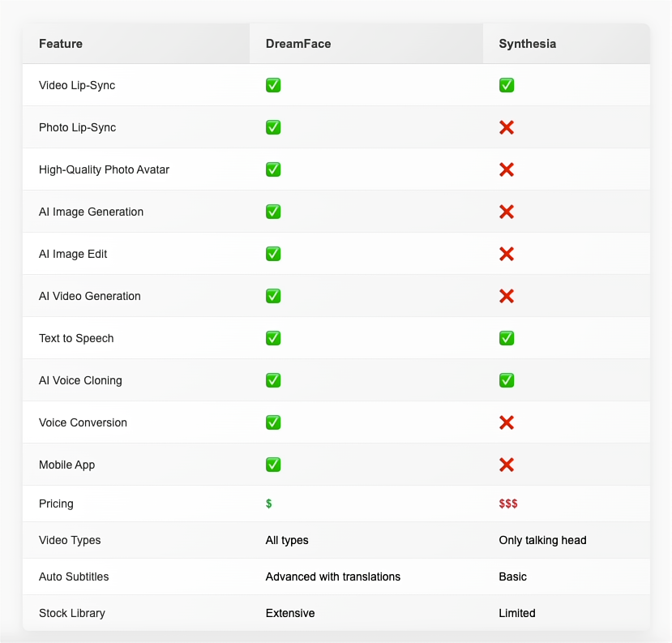Click Synthesia's red cross for Photo Lip-Sync
The image size is (672, 643).
tap(507, 127)
